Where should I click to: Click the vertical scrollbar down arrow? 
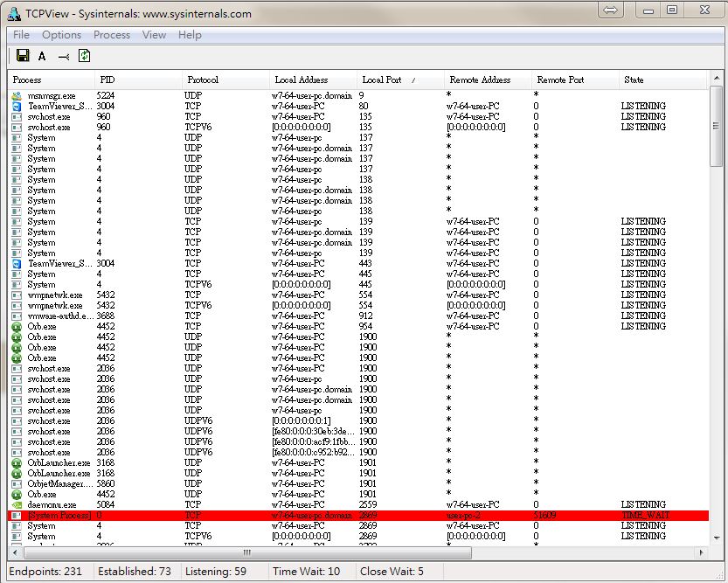[717, 538]
